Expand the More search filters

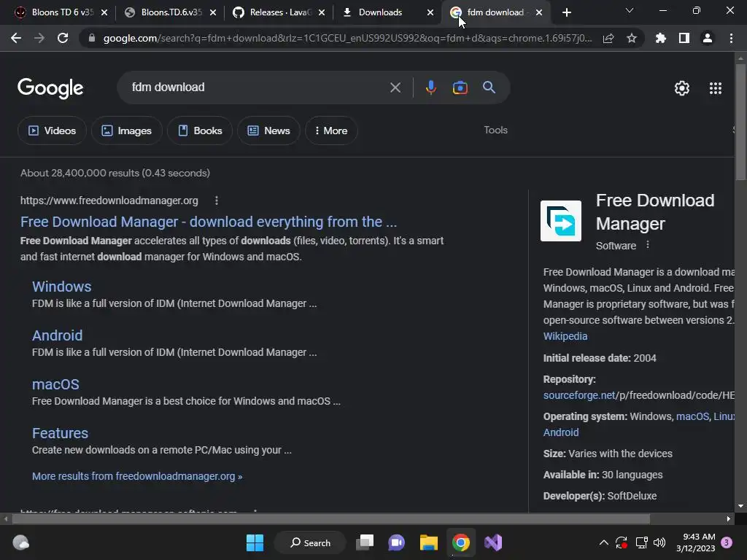coord(332,131)
